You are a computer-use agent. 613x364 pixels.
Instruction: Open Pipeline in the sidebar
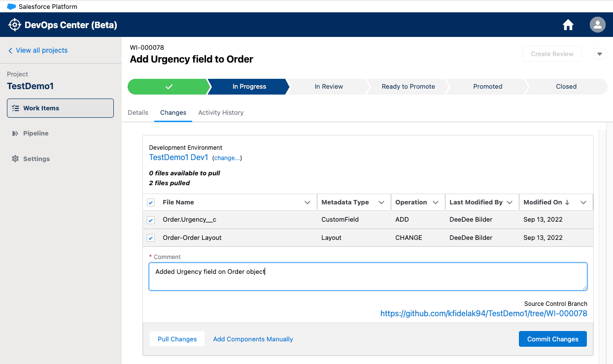click(x=35, y=133)
